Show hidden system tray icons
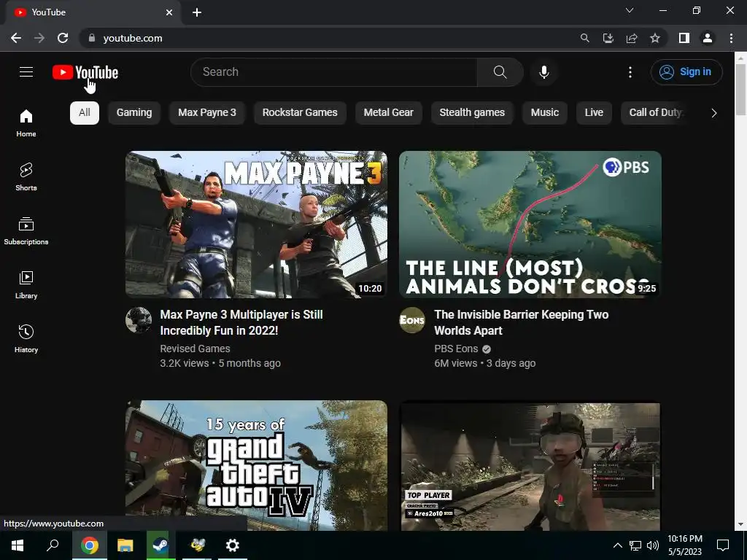 [617, 545]
